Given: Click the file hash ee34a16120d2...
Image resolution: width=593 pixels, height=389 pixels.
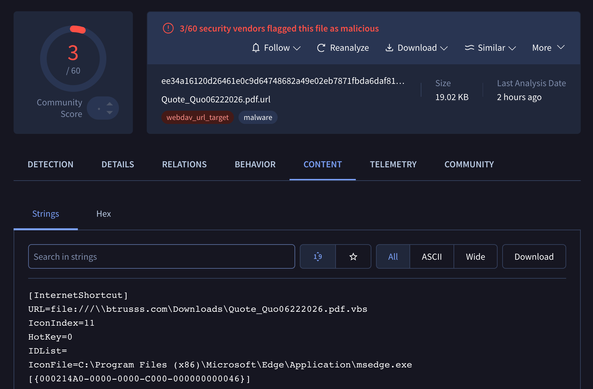Looking at the screenshot, I should [283, 81].
